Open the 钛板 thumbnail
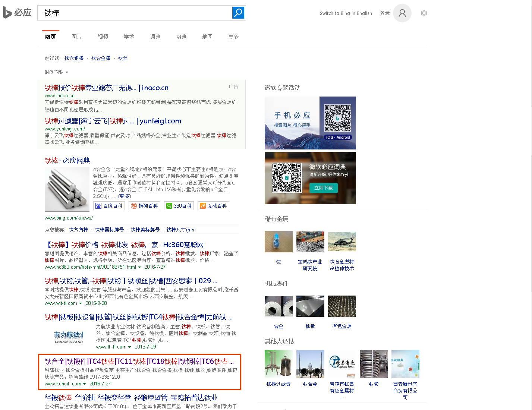This screenshot has height=410, width=532. [x=310, y=306]
